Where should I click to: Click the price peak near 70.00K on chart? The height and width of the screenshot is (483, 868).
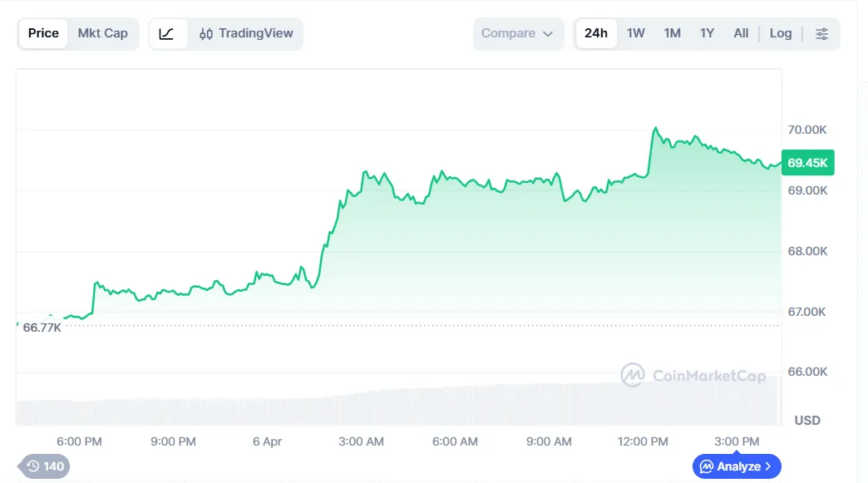point(655,129)
